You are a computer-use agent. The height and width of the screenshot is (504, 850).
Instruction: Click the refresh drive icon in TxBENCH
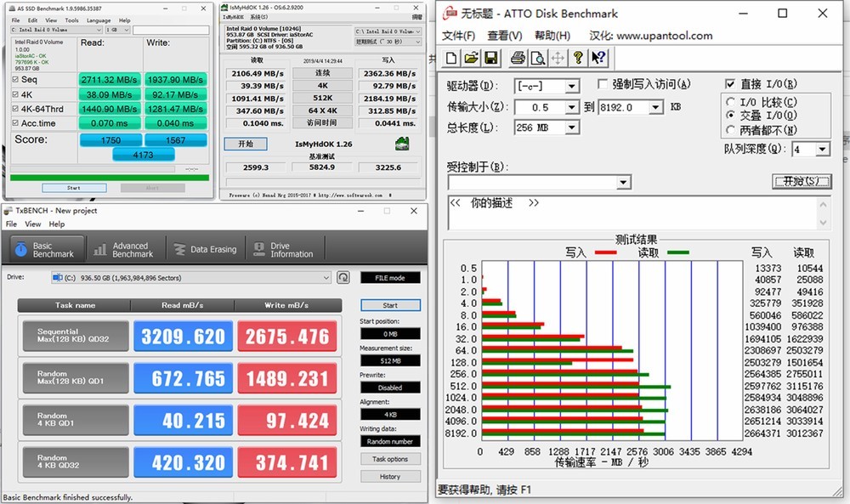[343, 277]
